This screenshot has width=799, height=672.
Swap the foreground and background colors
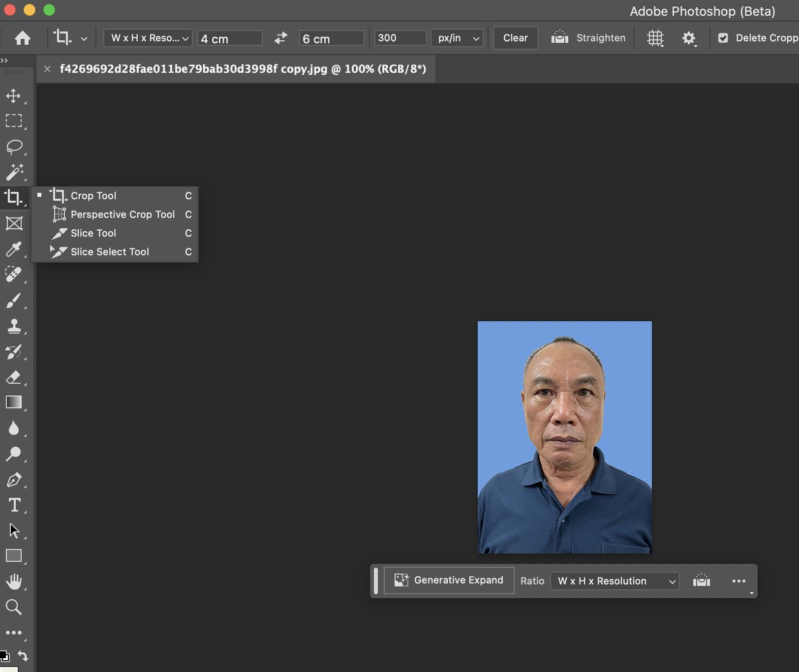pyautogui.click(x=23, y=655)
